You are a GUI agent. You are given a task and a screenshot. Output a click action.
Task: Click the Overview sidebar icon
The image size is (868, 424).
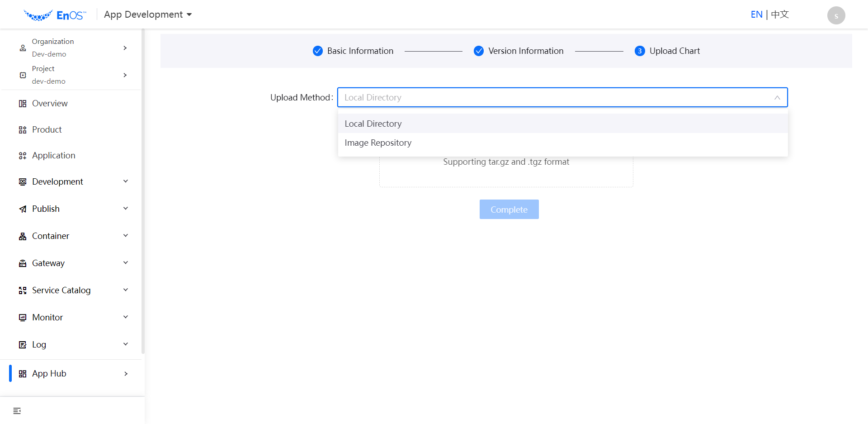point(23,104)
